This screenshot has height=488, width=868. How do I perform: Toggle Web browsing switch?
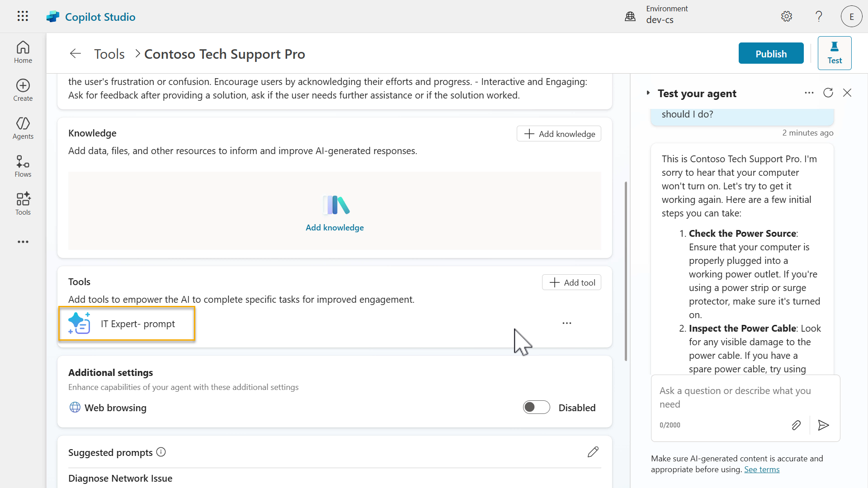click(x=537, y=407)
